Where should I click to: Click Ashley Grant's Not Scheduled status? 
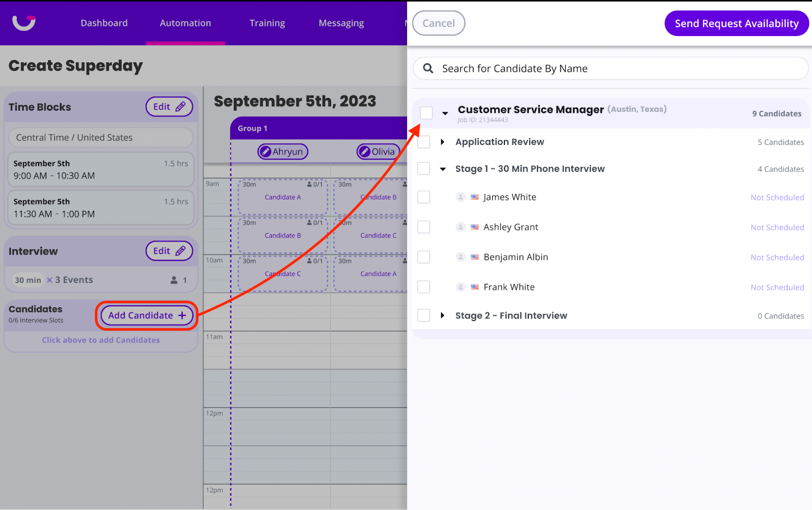pos(777,228)
